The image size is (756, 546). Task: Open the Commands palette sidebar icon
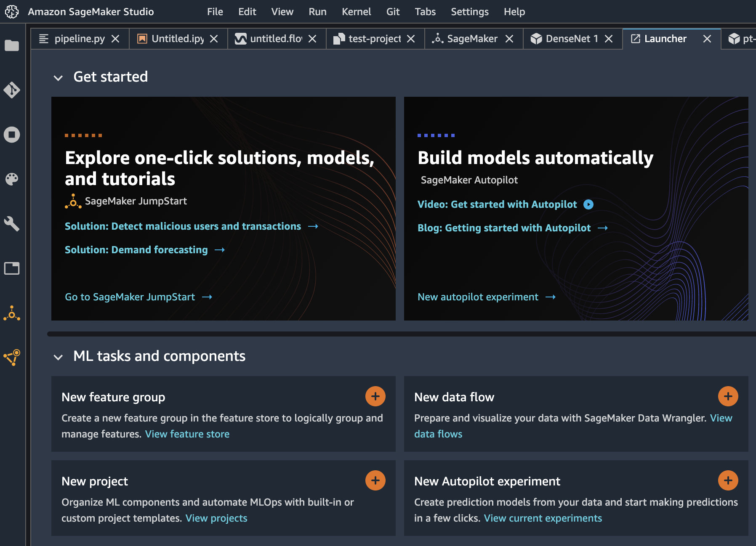click(x=12, y=179)
